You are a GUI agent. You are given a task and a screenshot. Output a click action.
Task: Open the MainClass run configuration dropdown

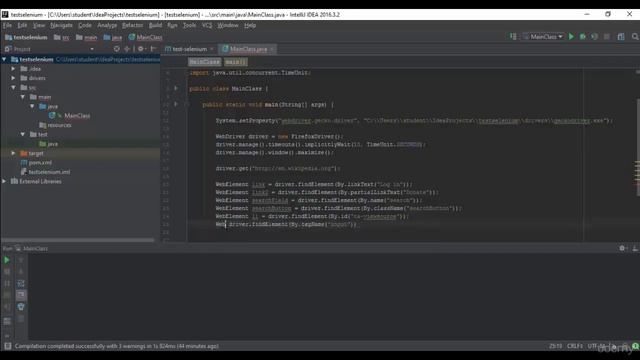544,37
